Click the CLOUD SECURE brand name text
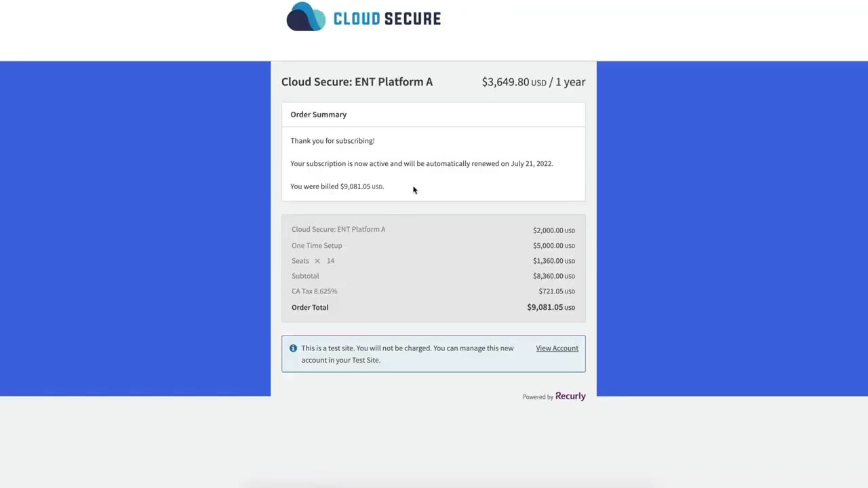 coord(387,19)
